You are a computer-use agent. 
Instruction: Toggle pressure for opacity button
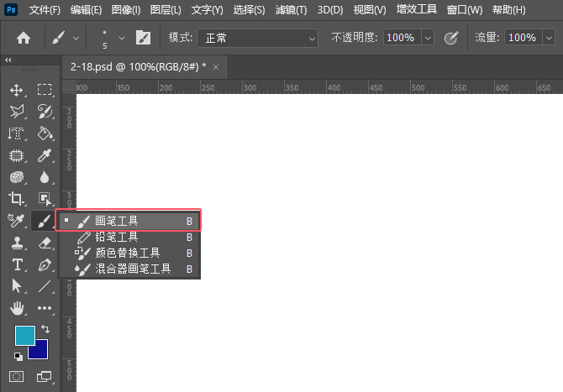click(x=451, y=38)
